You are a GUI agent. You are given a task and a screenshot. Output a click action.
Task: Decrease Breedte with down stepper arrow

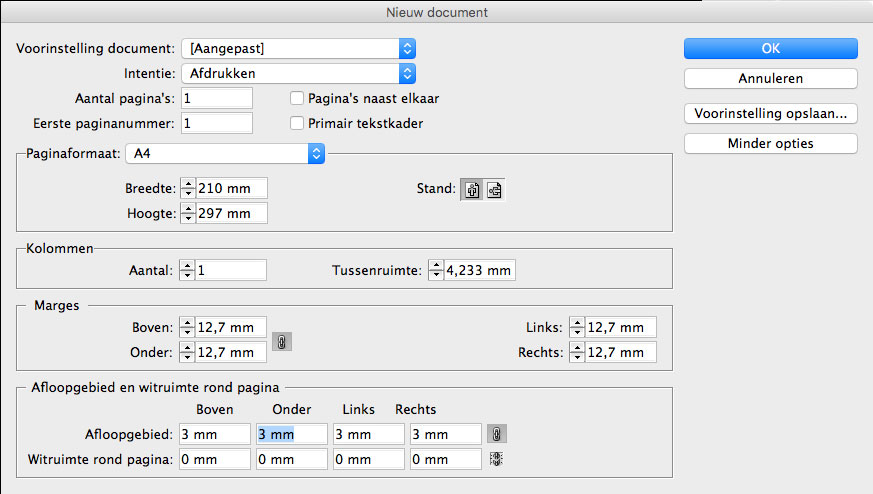pos(188,193)
